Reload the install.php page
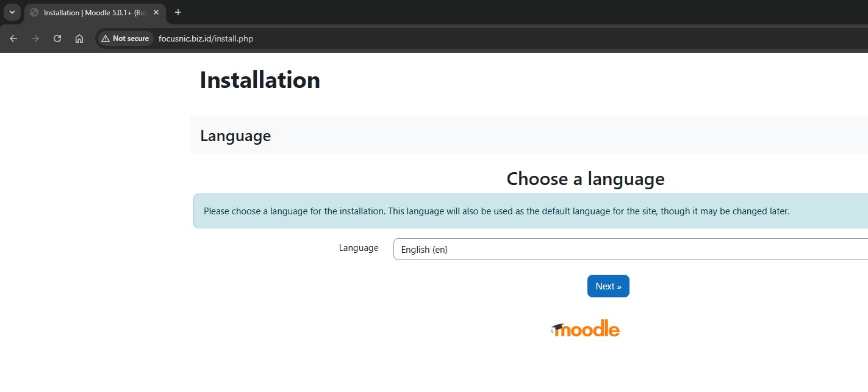The width and height of the screenshot is (868, 392). tap(57, 38)
